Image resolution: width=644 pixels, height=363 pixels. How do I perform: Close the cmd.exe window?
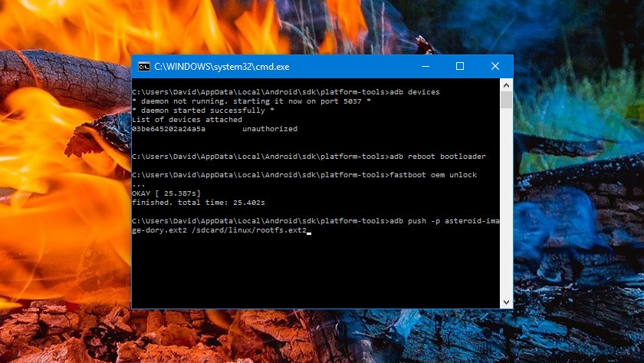coord(495,66)
